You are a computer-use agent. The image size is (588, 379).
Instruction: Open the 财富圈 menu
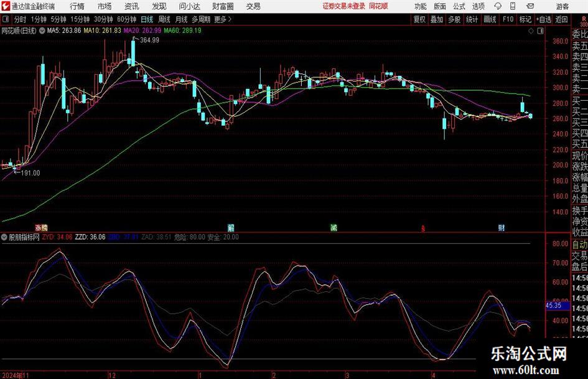tap(223, 6)
